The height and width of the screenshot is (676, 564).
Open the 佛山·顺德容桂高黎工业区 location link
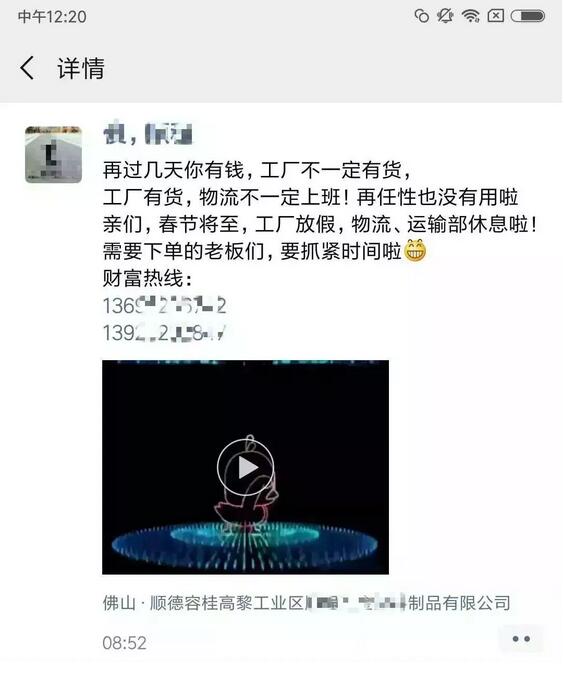307,603
